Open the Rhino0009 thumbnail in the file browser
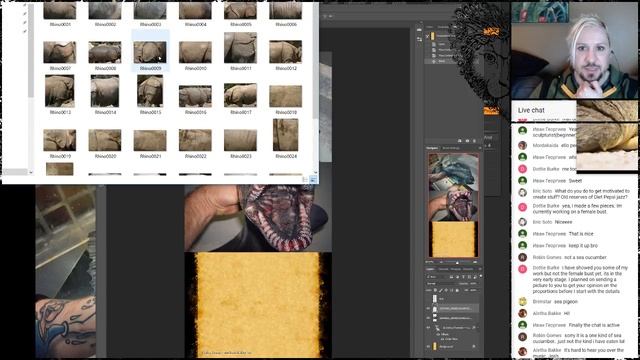Image resolution: width=640 pixels, height=360 pixels. 150,52
